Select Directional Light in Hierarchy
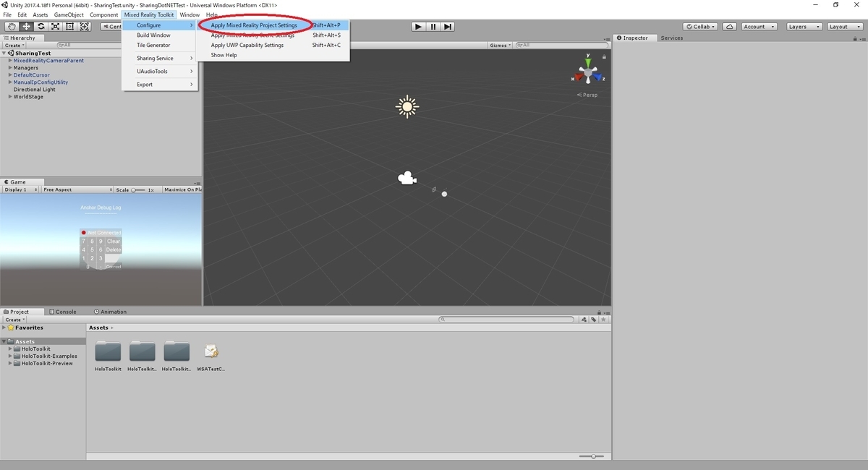The image size is (868, 470). point(34,90)
